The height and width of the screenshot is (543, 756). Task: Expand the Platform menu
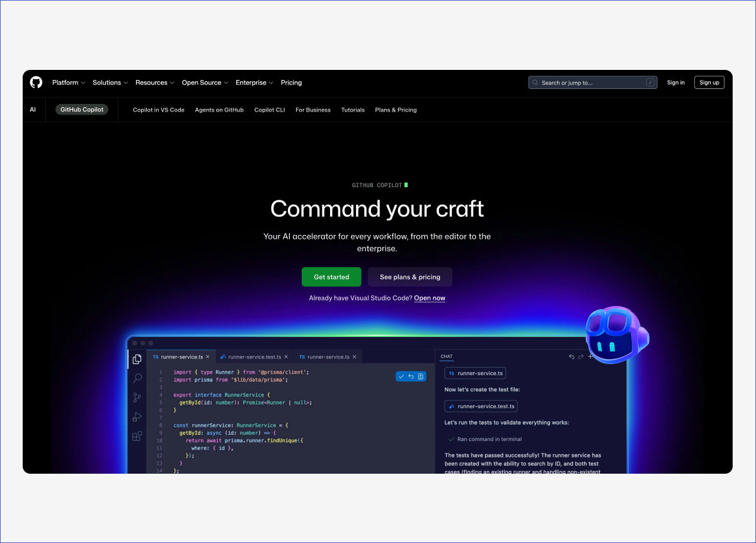pos(69,83)
